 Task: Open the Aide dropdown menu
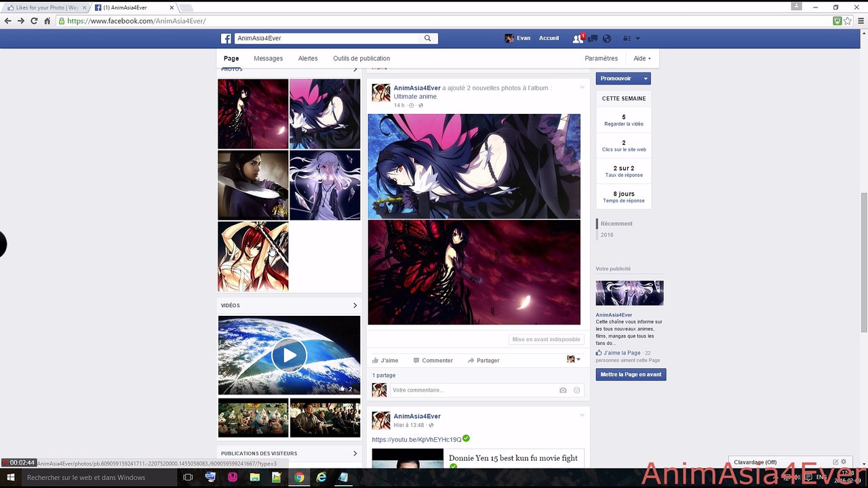tap(642, 58)
